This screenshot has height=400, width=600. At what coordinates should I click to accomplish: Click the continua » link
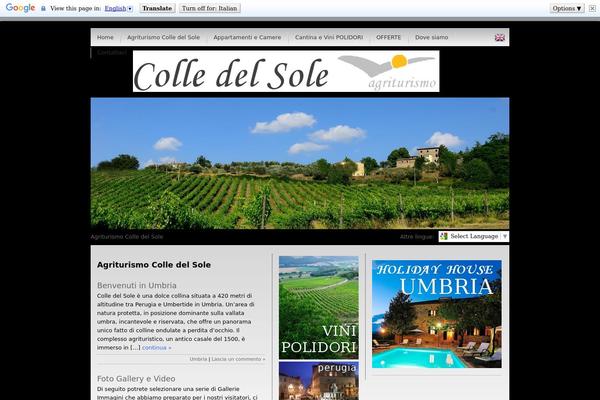[157, 348]
